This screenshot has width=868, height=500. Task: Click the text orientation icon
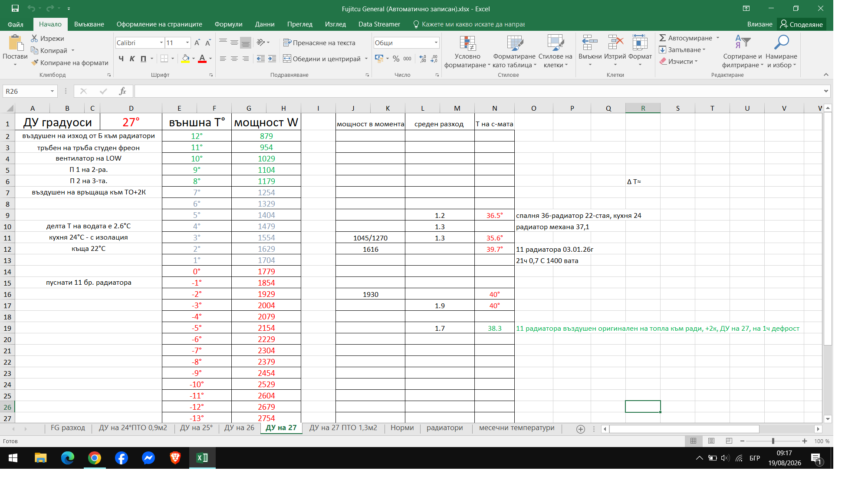(x=261, y=42)
